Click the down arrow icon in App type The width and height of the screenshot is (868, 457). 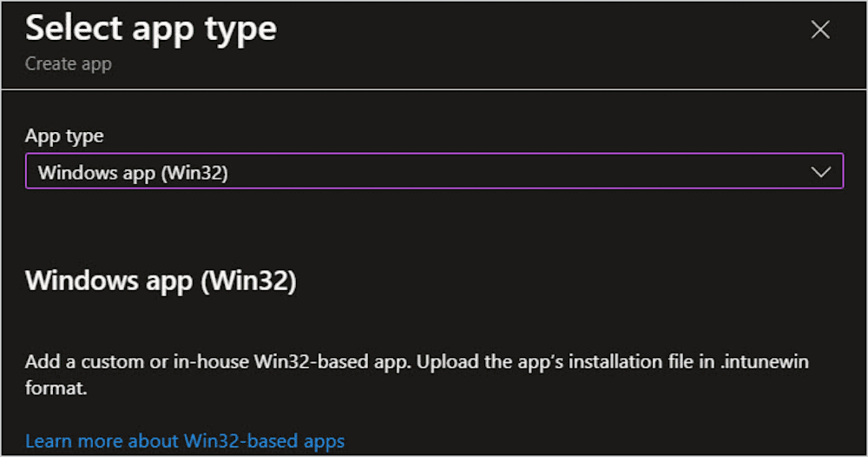(820, 172)
